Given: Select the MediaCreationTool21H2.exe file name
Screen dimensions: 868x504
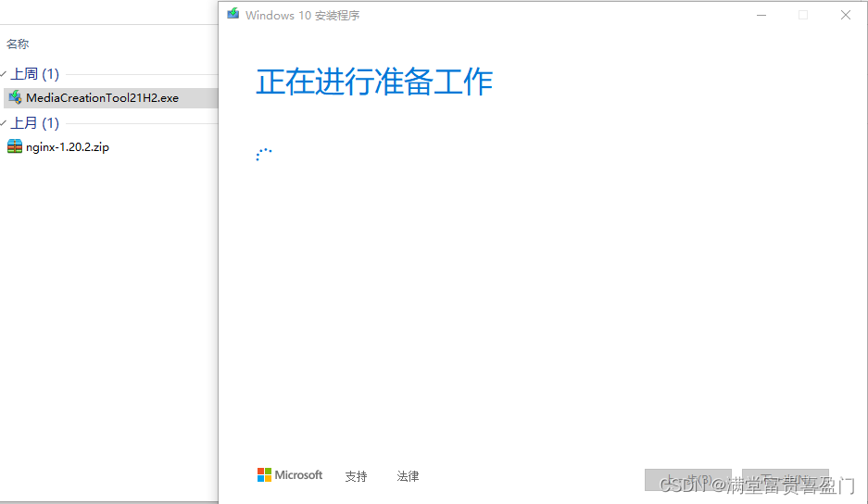Looking at the screenshot, I should (x=103, y=98).
